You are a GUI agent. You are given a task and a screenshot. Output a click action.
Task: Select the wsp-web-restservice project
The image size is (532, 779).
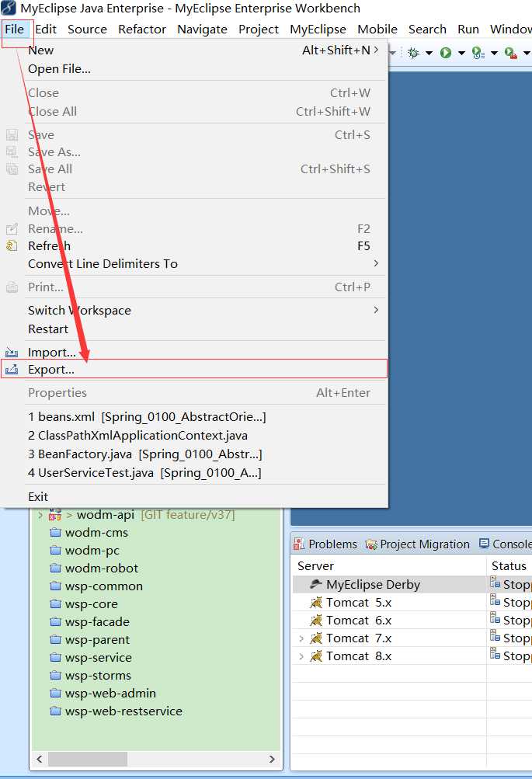click(x=123, y=711)
